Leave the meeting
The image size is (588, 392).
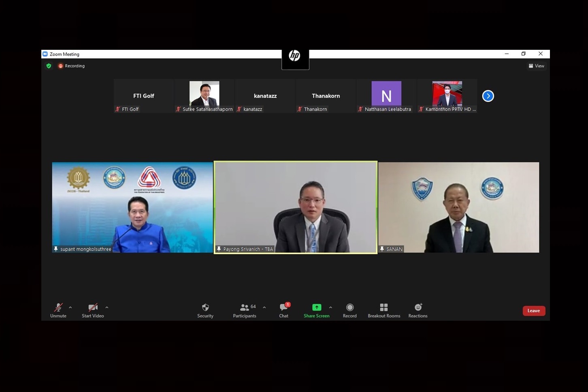534,311
